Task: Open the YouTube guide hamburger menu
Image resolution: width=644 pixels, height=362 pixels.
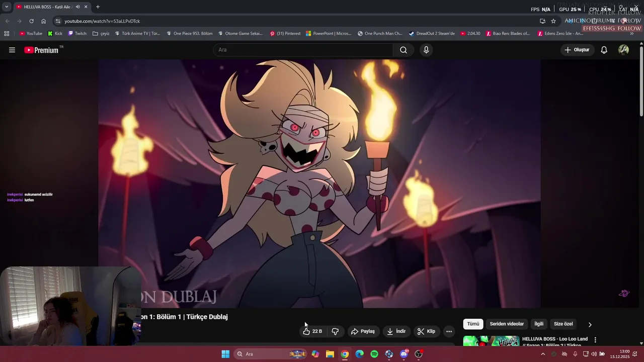Action: pos(12,50)
